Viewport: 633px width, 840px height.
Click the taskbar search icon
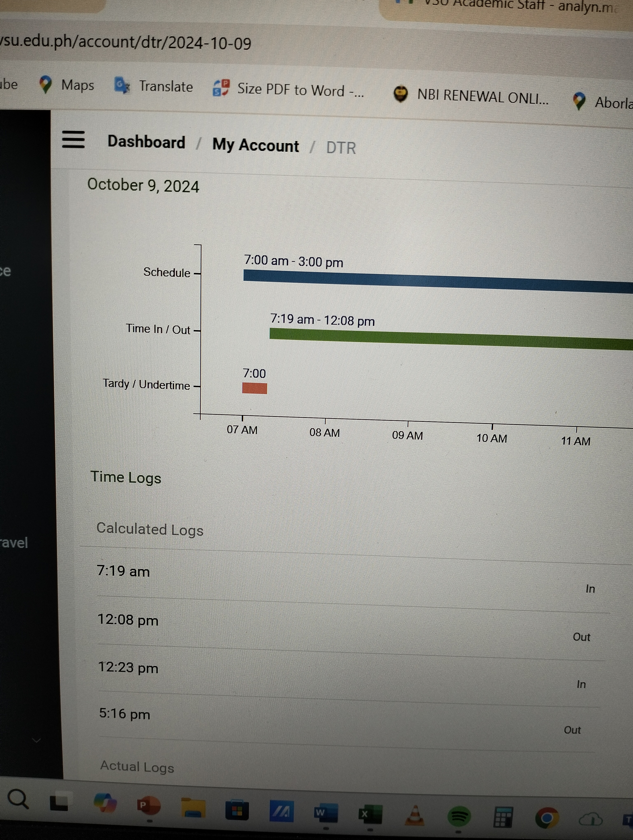(18, 799)
